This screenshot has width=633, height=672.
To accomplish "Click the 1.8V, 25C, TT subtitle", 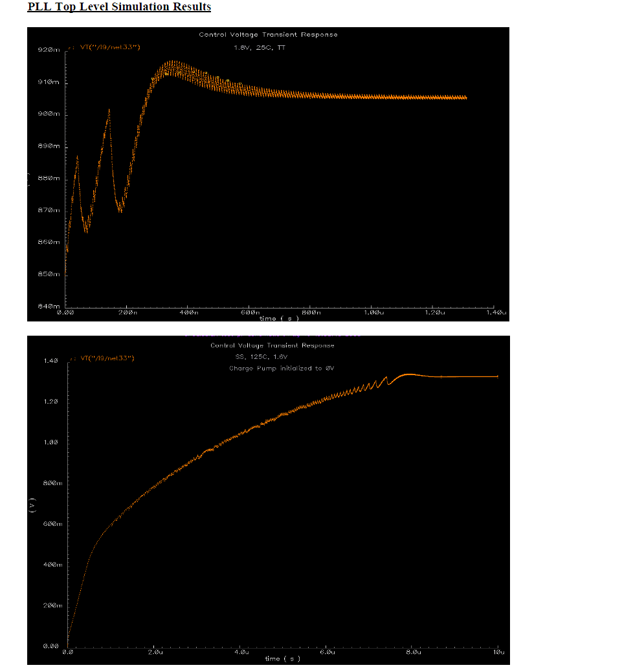I will pos(260,48).
